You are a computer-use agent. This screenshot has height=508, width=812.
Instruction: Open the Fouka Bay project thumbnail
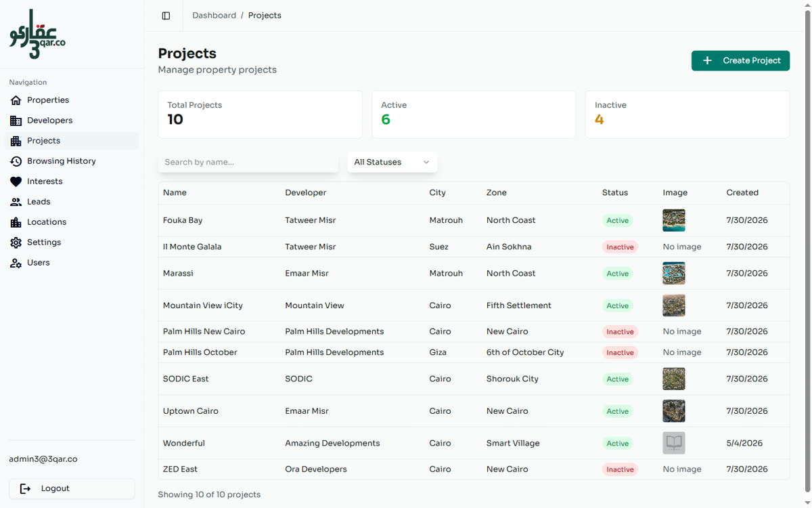(674, 220)
